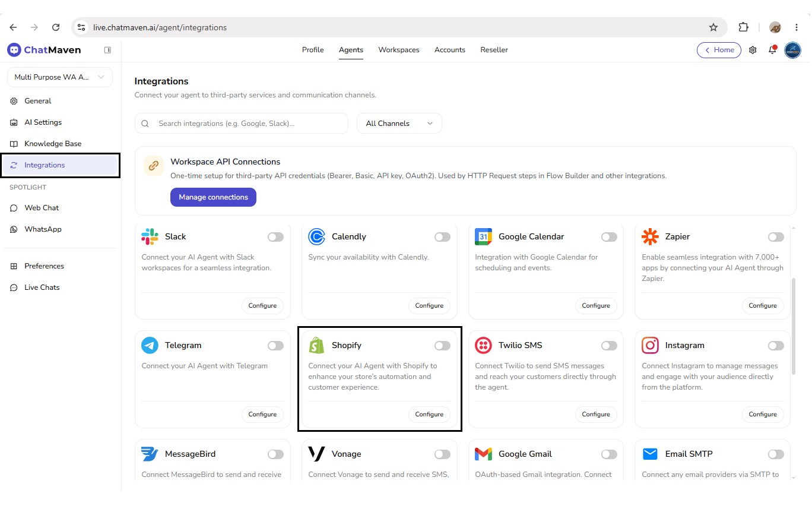Viewport: 812px width, 512px height.
Task: Bookmark this page with the star icon
Action: point(713,27)
